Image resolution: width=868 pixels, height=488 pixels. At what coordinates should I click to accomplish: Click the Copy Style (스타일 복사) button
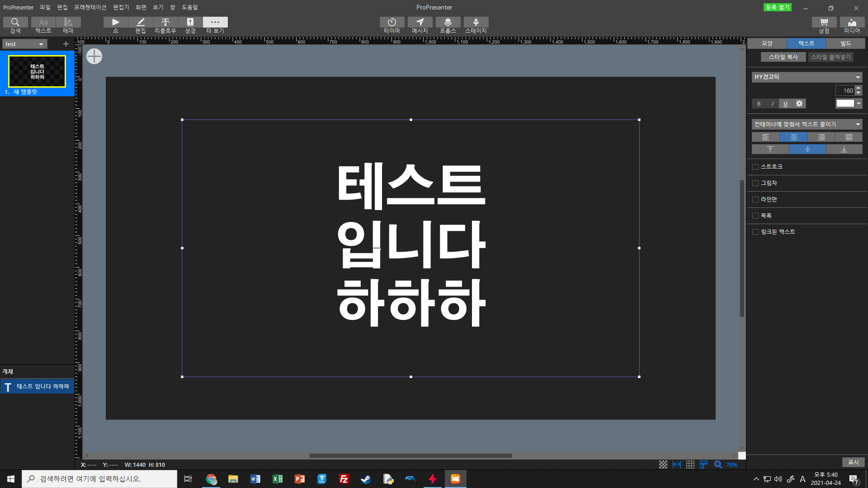pos(783,57)
